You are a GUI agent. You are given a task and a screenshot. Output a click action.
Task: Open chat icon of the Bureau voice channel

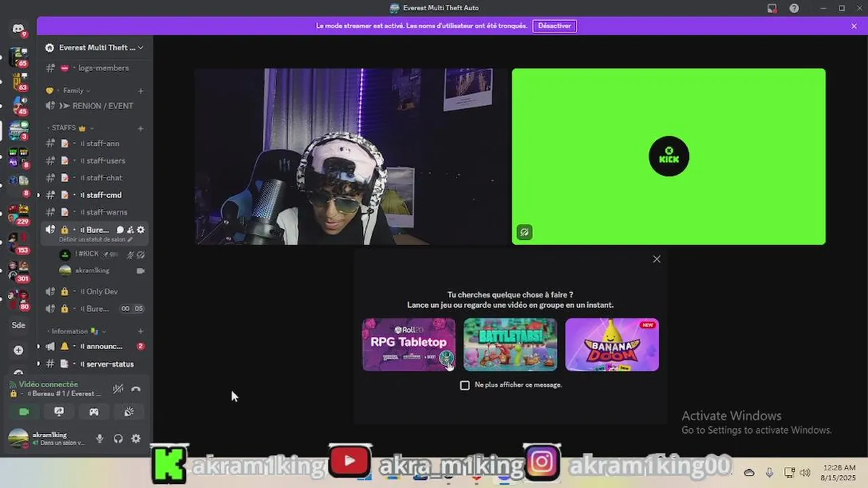120,230
